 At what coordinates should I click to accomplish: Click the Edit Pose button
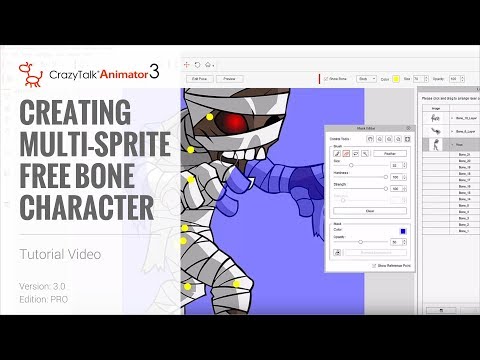[199, 79]
